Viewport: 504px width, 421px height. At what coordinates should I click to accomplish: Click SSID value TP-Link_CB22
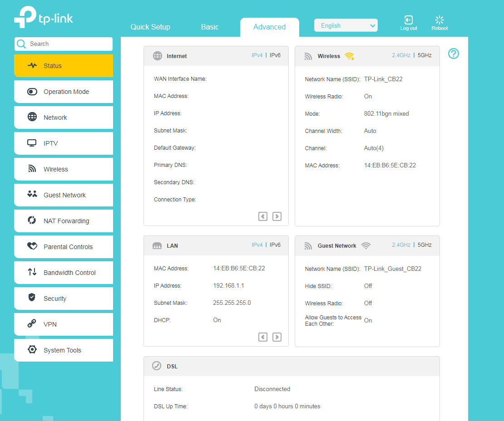pyautogui.click(x=383, y=79)
